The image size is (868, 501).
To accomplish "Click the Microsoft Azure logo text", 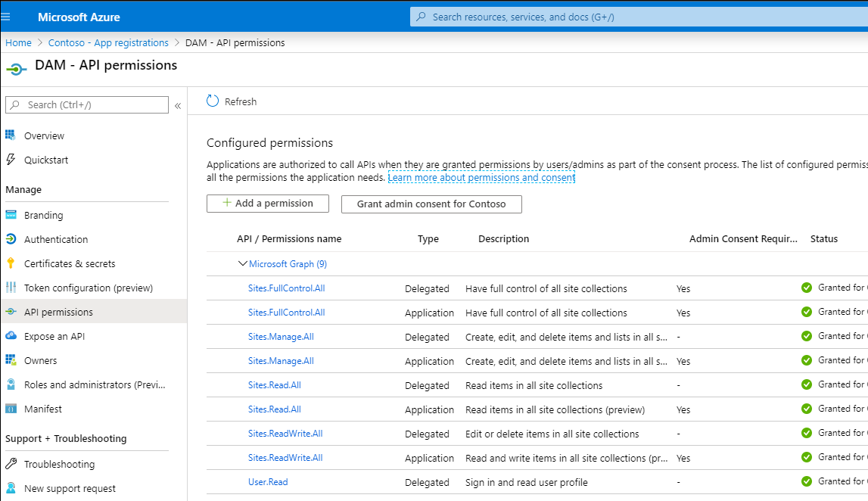I will coord(79,17).
